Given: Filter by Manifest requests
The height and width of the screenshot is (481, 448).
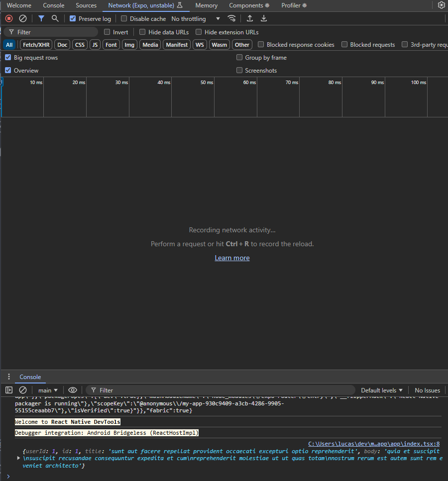Looking at the screenshot, I should (x=177, y=45).
